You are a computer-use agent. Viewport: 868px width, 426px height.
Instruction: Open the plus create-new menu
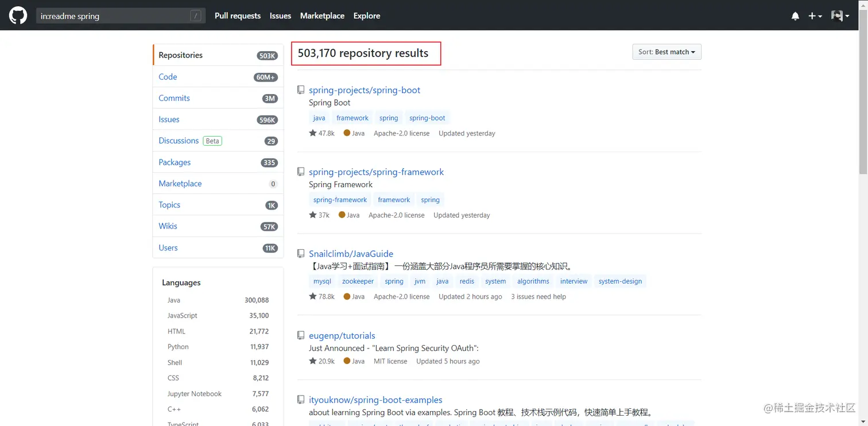point(815,16)
